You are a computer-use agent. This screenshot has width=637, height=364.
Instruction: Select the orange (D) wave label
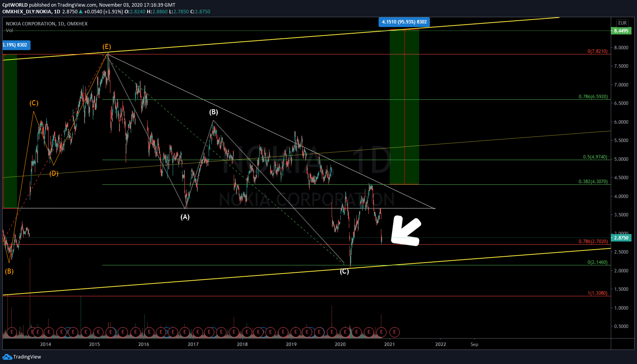point(54,173)
